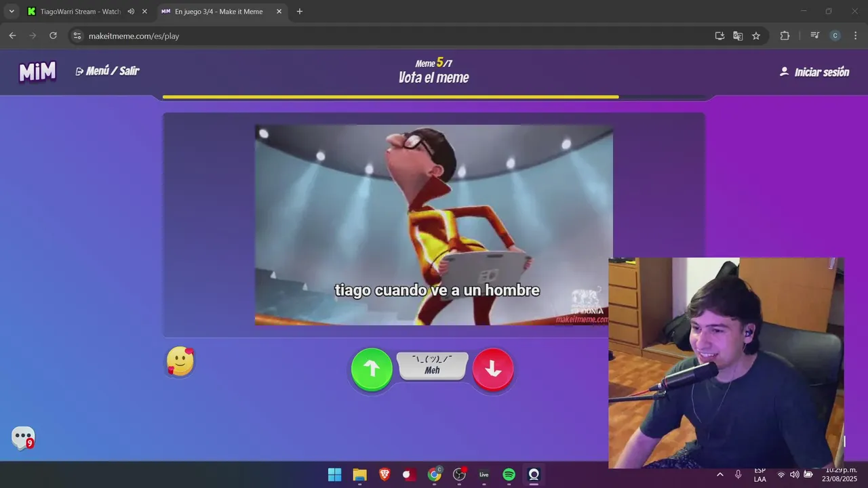Expand the tab search dropdown

tap(12, 12)
